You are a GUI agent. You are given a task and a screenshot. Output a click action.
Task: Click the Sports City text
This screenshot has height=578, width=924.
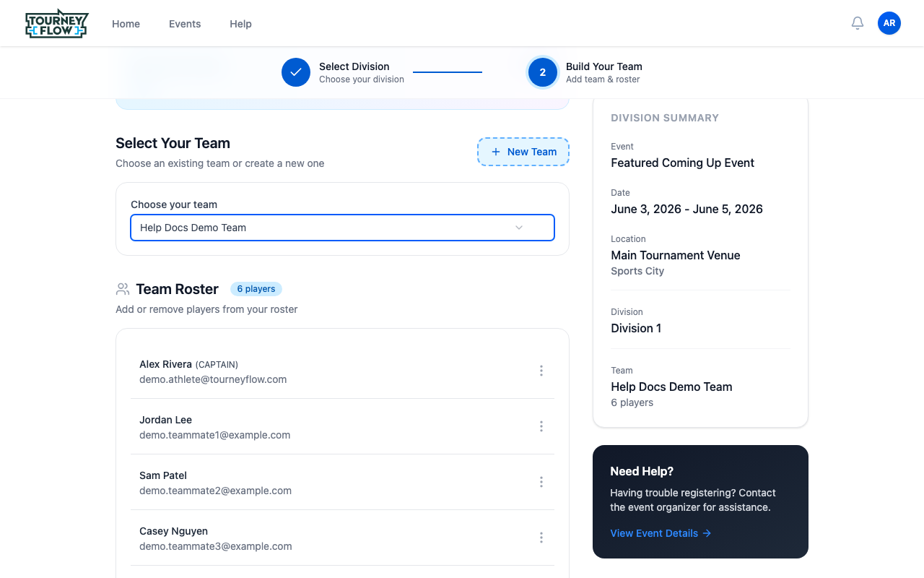(x=637, y=271)
